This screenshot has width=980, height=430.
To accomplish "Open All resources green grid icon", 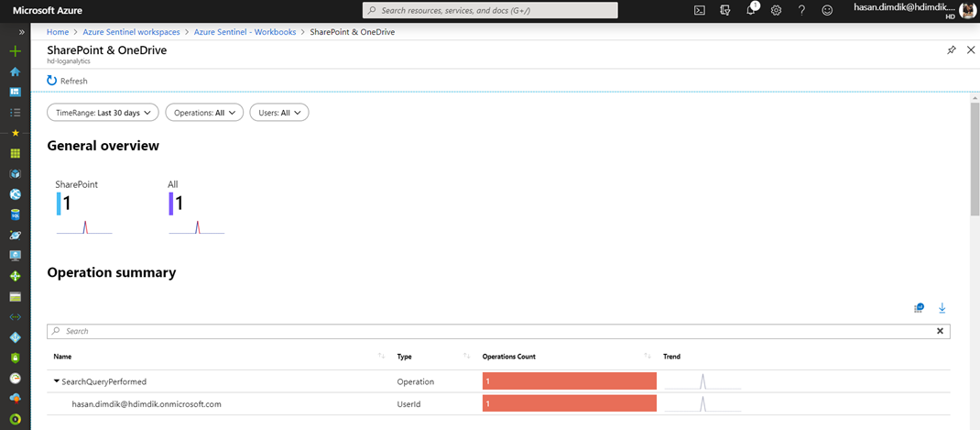I will (x=16, y=153).
